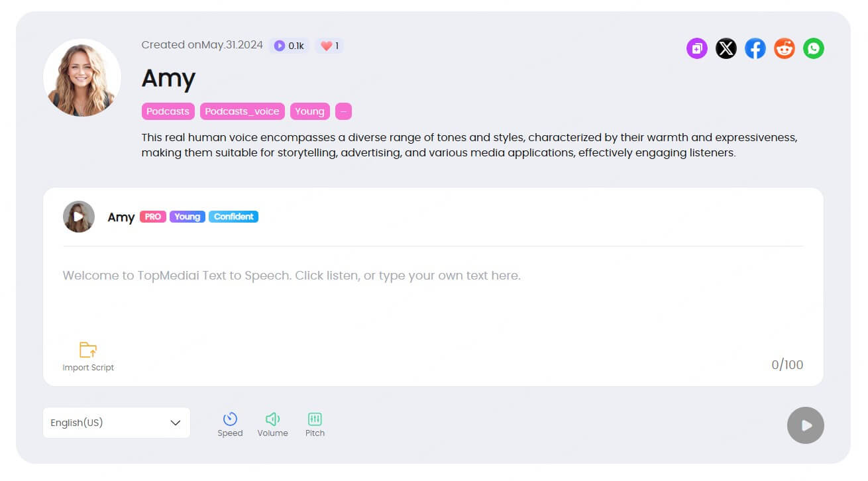Image resolution: width=868 pixels, height=481 pixels.
Task: Expand more tags with the ellipsis tag
Action: coord(343,111)
